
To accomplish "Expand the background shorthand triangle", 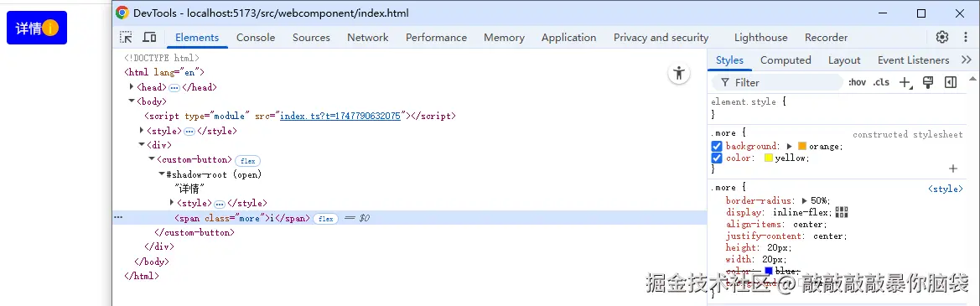I will [790, 146].
